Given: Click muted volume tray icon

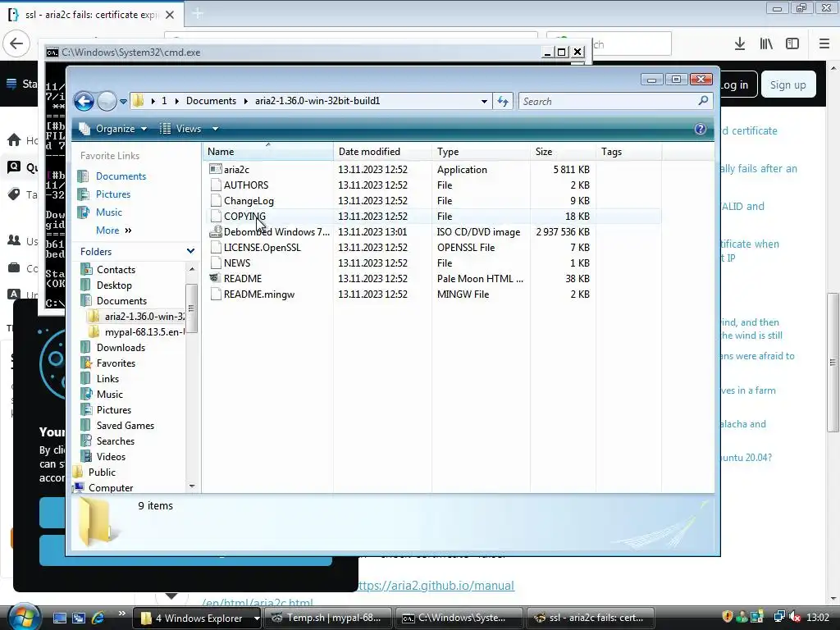Looking at the screenshot, I should click(794, 617).
